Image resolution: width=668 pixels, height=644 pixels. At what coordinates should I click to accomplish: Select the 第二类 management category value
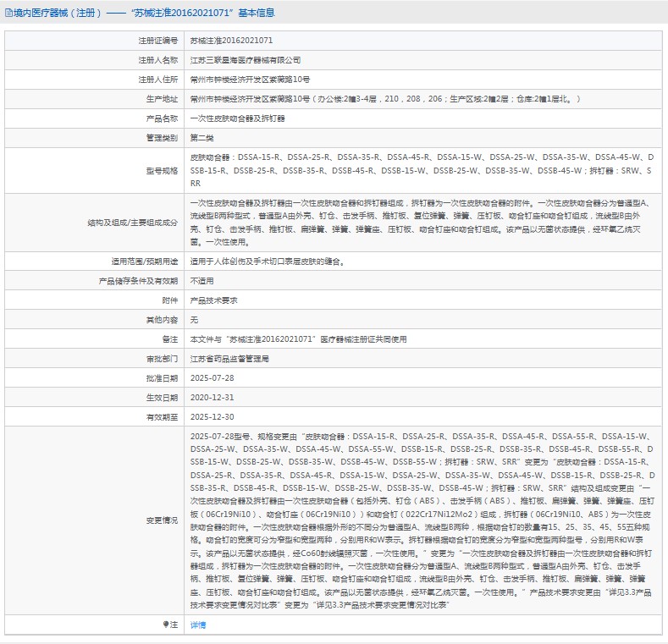[x=202, y=138]
